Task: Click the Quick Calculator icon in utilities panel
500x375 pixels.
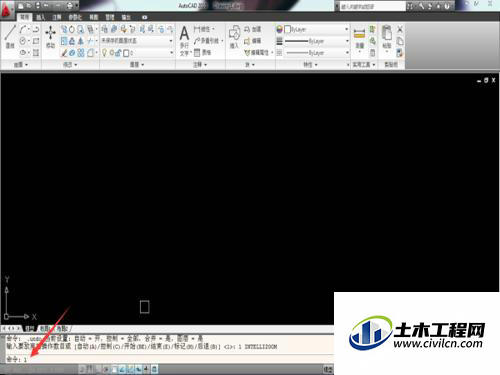Action: [373, 52]
